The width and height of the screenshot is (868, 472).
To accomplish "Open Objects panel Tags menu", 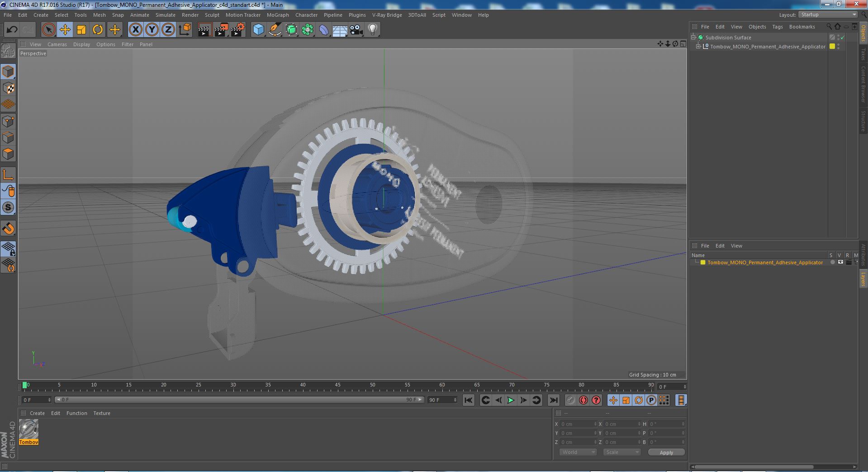I will pyautogui.click(x=777, y=27).
